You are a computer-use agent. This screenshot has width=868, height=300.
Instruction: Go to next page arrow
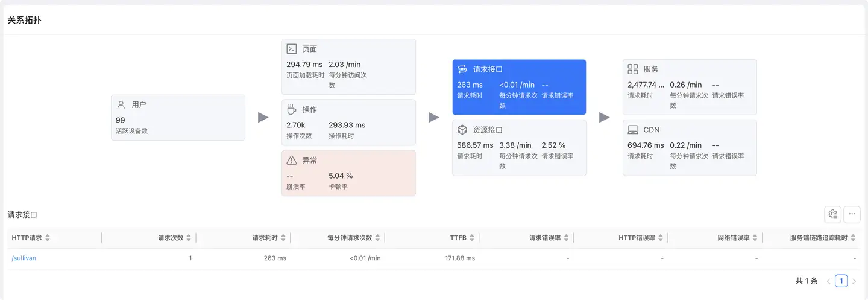click(x=854, y=281)
